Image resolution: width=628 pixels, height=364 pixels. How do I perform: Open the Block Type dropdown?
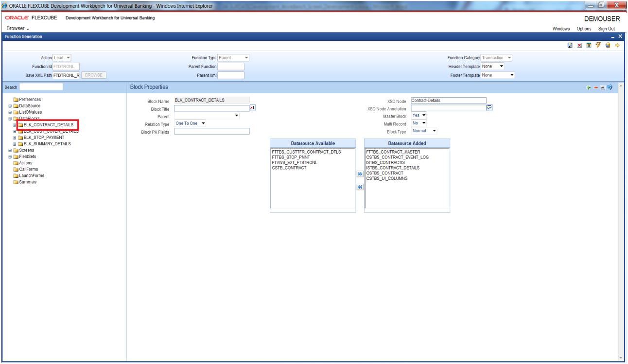424,131
